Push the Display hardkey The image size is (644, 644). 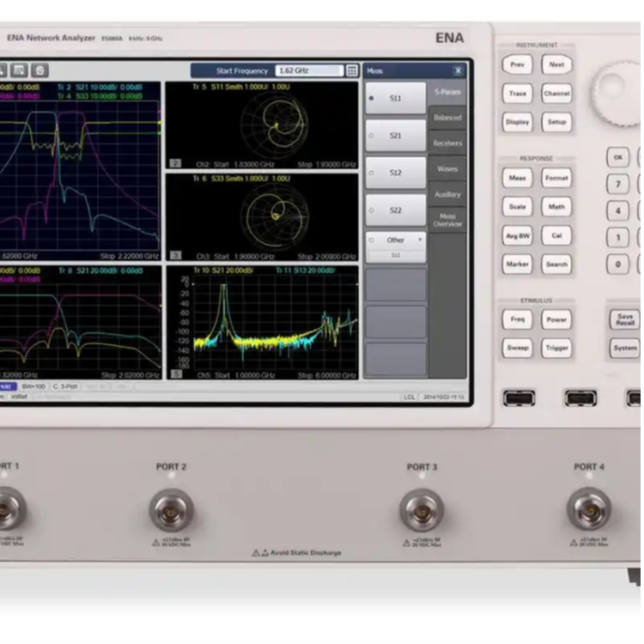517,122
